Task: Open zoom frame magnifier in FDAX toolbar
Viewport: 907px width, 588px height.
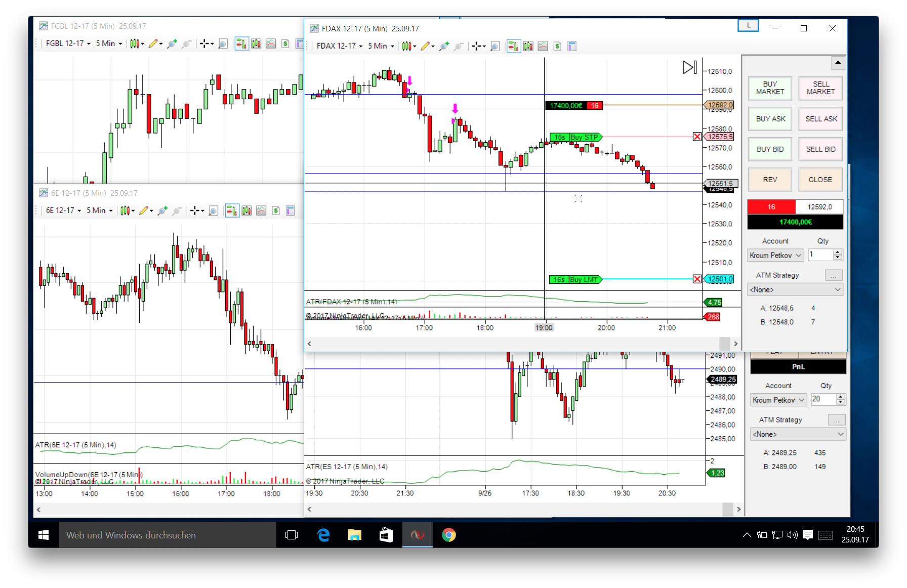Action: (495, 46)
